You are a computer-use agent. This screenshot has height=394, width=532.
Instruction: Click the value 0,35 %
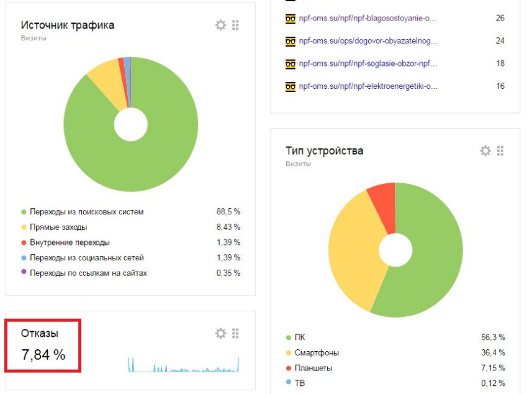(x=228, y=273)
